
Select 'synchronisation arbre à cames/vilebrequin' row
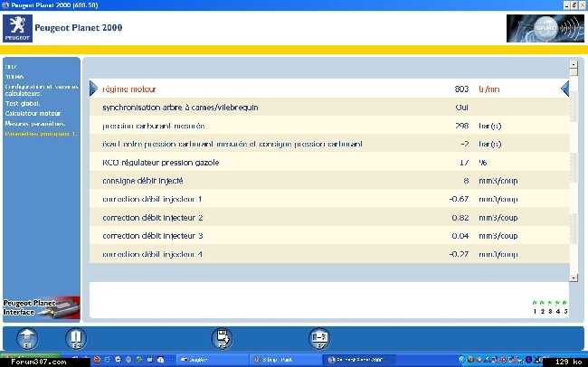click(x=329, y=108)
